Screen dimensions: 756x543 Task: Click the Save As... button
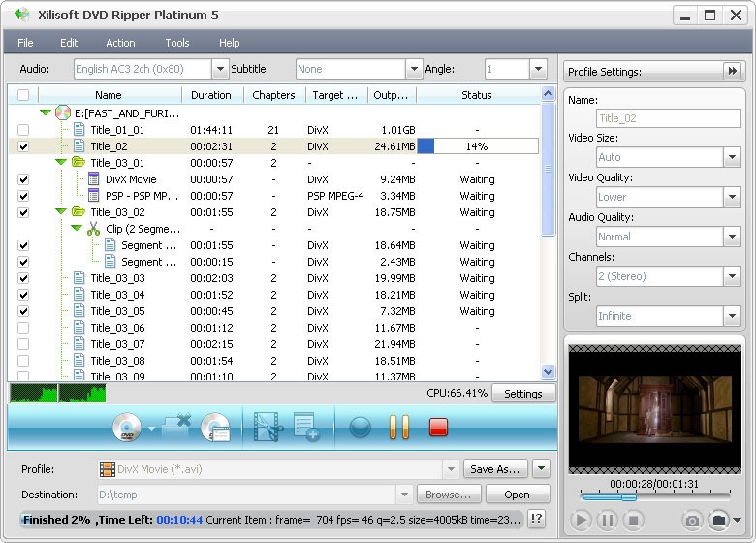point(494,469)
